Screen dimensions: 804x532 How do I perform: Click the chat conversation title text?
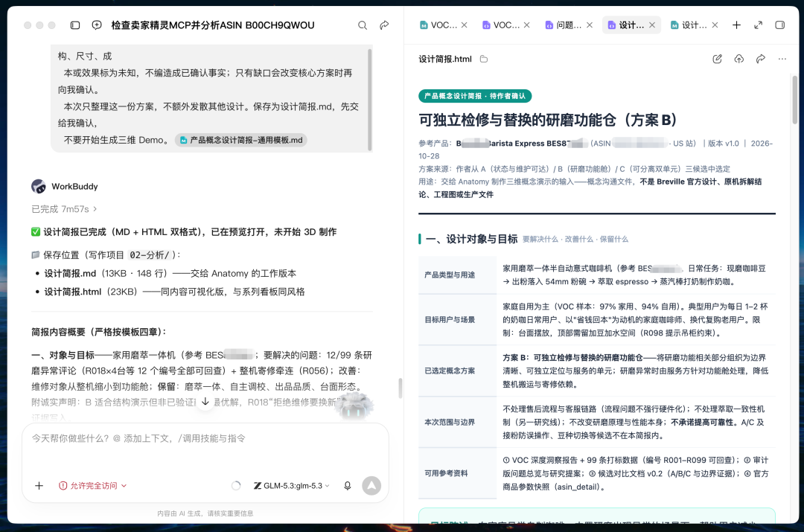pyautogui.click(x=213, y=25)
